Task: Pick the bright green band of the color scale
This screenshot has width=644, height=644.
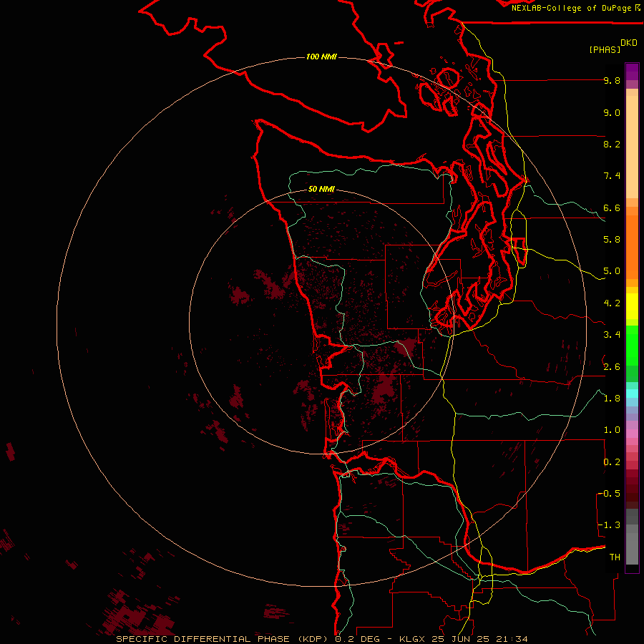Action: [x=632, y=346]
